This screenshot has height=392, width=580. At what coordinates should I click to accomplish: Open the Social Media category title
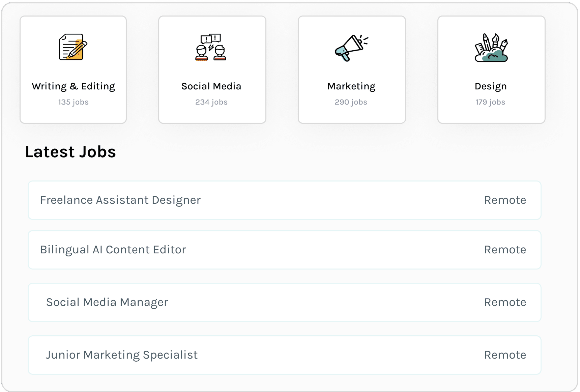[x=211, y=86]
